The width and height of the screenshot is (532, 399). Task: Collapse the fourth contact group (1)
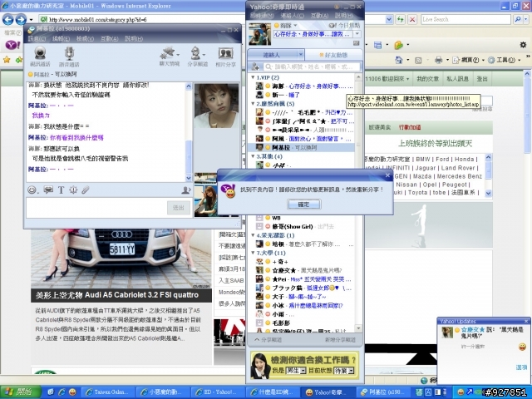click(253, 235)
